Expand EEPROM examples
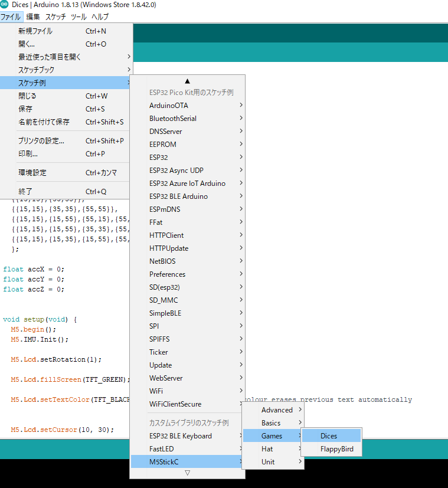Screen dimensions: 448x488 [x=188, y=145]
